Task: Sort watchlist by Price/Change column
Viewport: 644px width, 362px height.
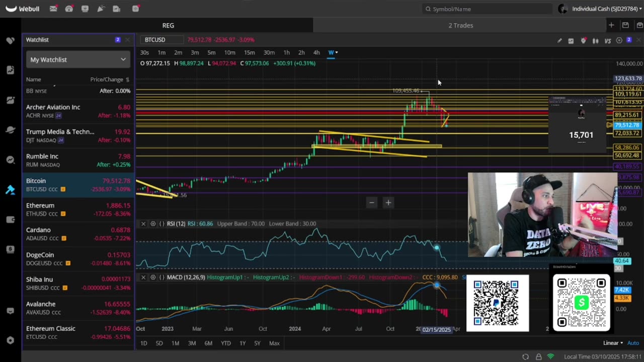Action: tap(110, 79)
